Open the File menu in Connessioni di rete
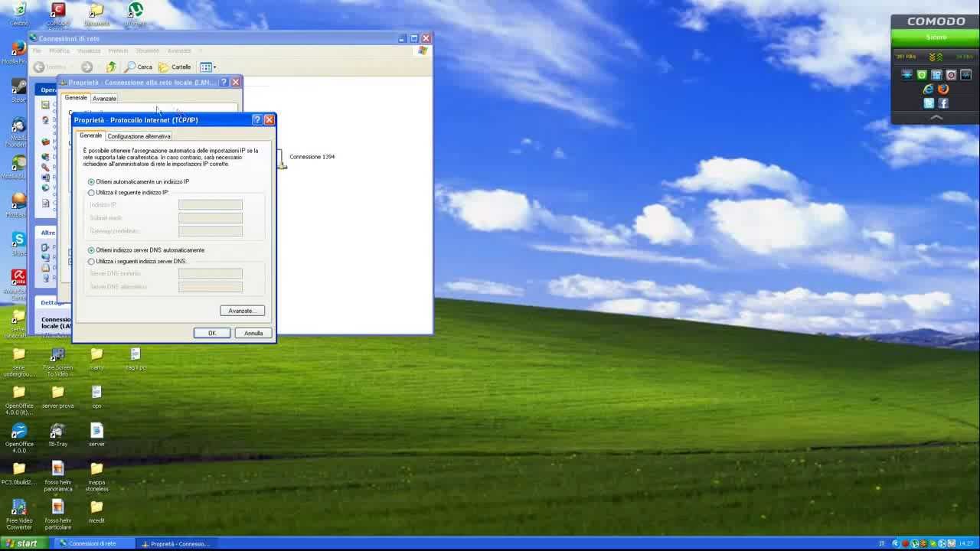The width and height of the screenshot is (980, 551). click(37, 51)
